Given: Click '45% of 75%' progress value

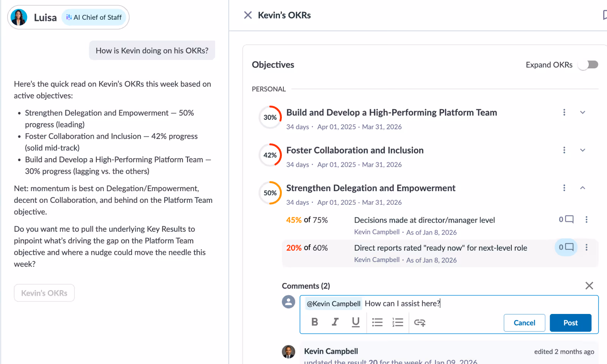Looking at the screenshot, I should point(307,220).
